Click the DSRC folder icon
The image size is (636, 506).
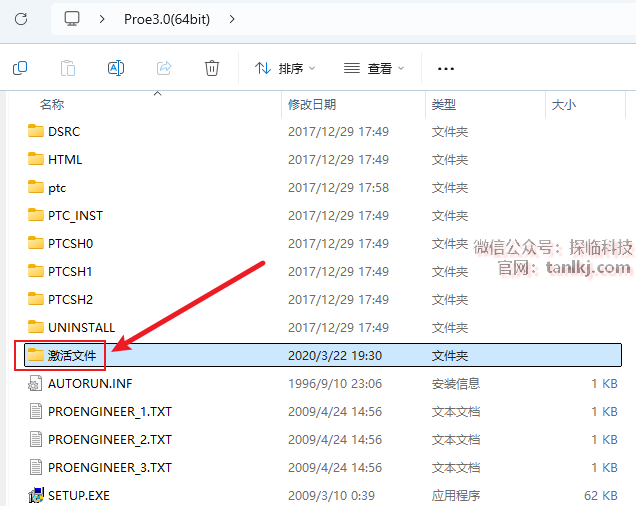pos(36,131)
